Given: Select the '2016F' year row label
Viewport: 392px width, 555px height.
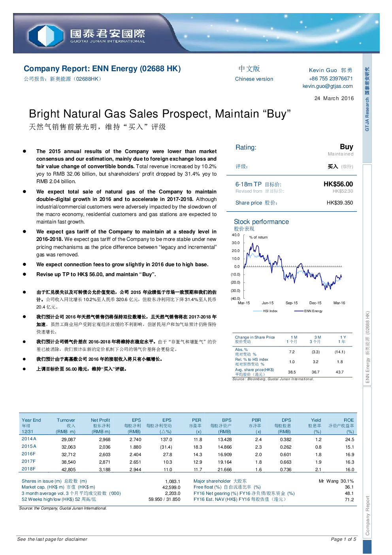Looking at the screenshot, I should click(x=28, y=454).
